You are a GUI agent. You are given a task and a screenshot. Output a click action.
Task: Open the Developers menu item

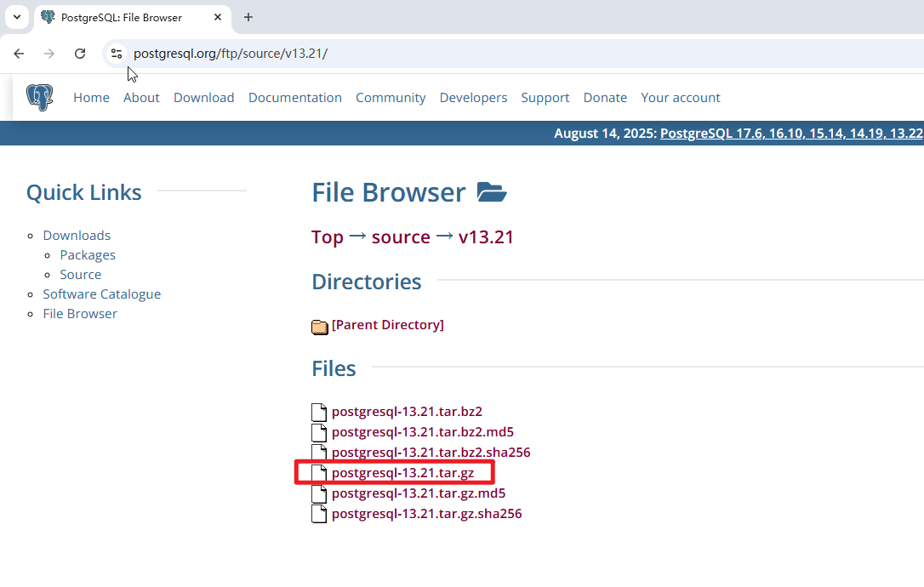click(473, 98)
